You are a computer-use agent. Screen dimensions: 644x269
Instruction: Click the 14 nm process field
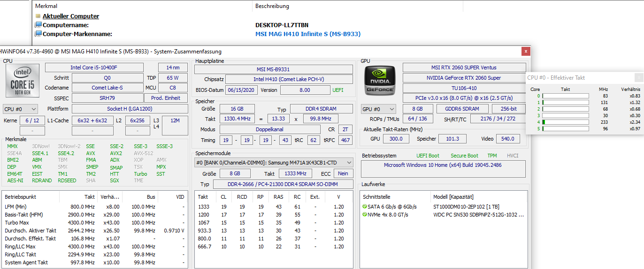[173, 67]
